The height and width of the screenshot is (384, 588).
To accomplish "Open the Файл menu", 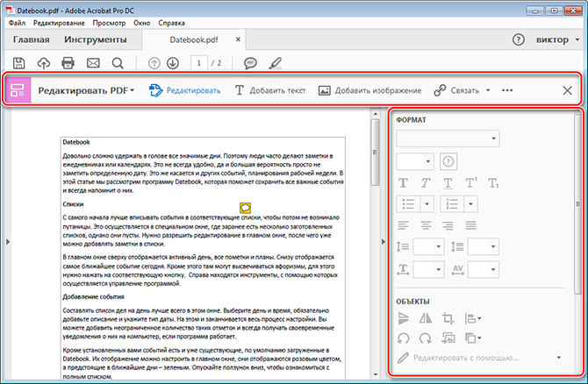I will click(17, 23).
